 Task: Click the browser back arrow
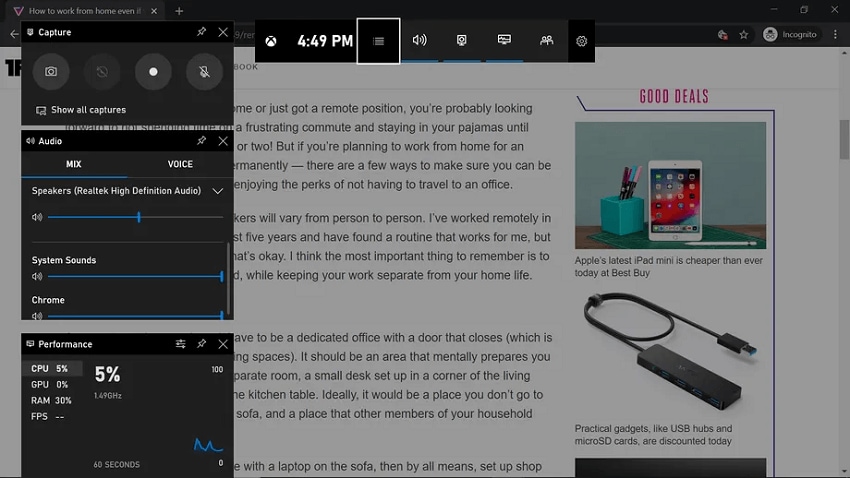point(14,34)
